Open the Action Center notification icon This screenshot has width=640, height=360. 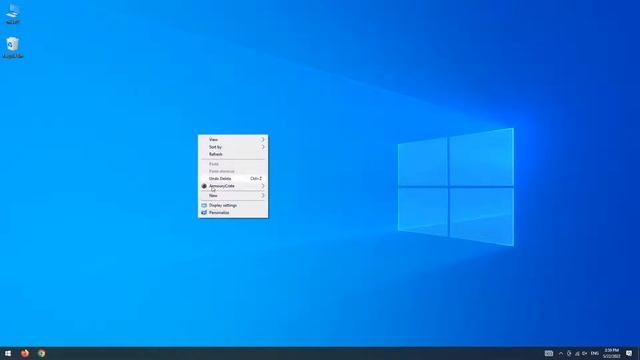tap(629, 353)
